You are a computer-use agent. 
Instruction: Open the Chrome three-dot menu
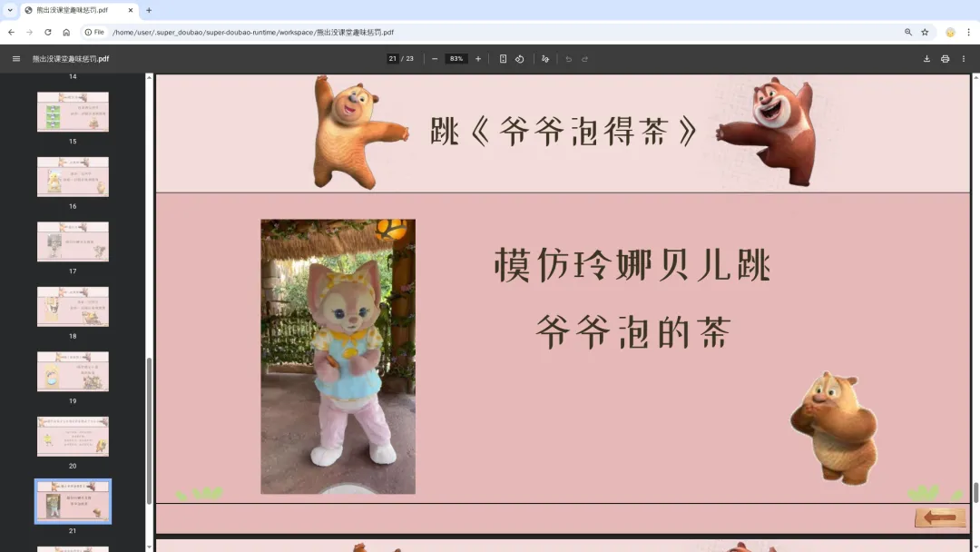tap(968, 32)
